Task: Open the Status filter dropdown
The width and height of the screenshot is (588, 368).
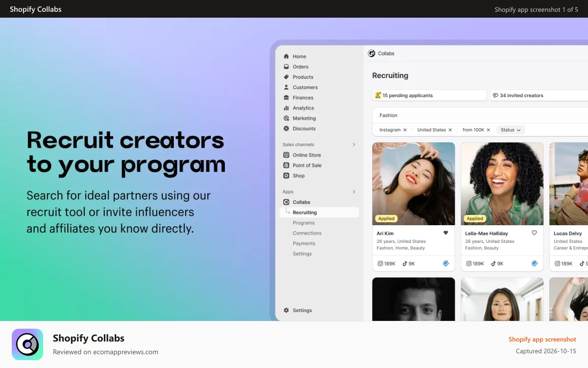Action: (x=511, y=130)
